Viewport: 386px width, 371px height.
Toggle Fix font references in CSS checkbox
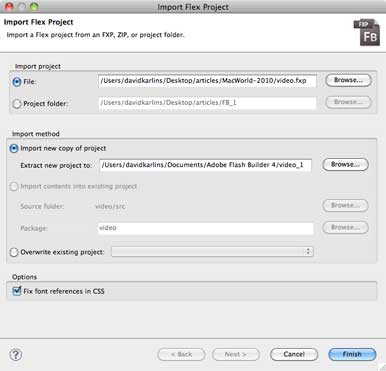coord(17,291)
